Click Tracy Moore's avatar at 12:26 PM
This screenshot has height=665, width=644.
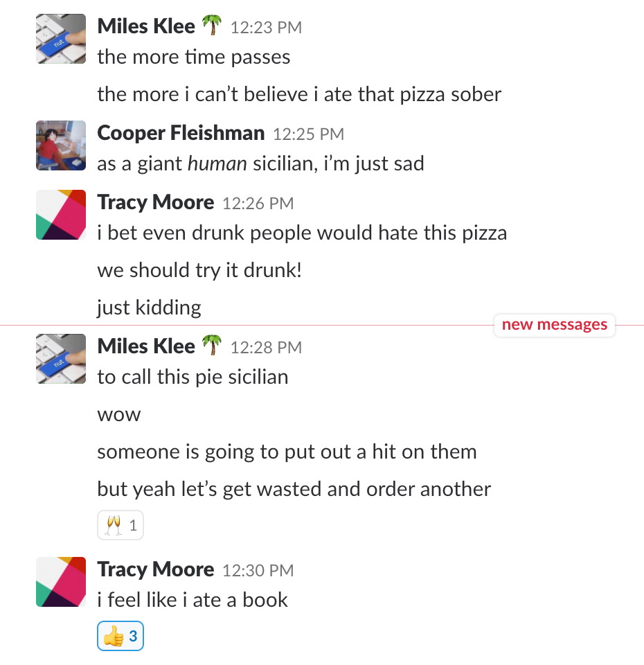61,215
